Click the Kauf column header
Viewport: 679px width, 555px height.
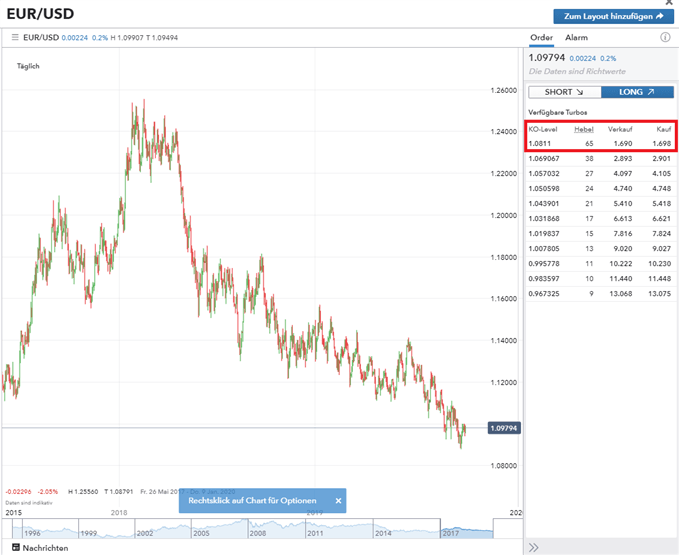click(x=663, y=129)
